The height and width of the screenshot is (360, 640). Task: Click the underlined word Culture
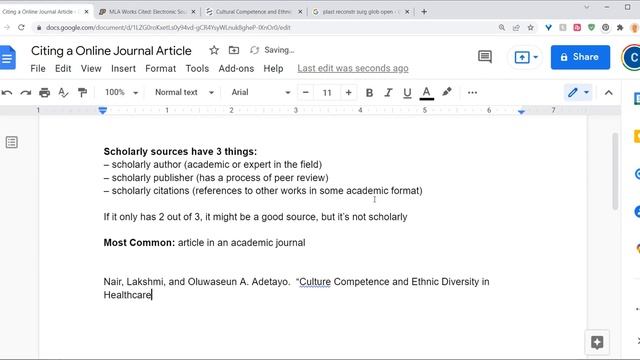click(x=315, y=282)
